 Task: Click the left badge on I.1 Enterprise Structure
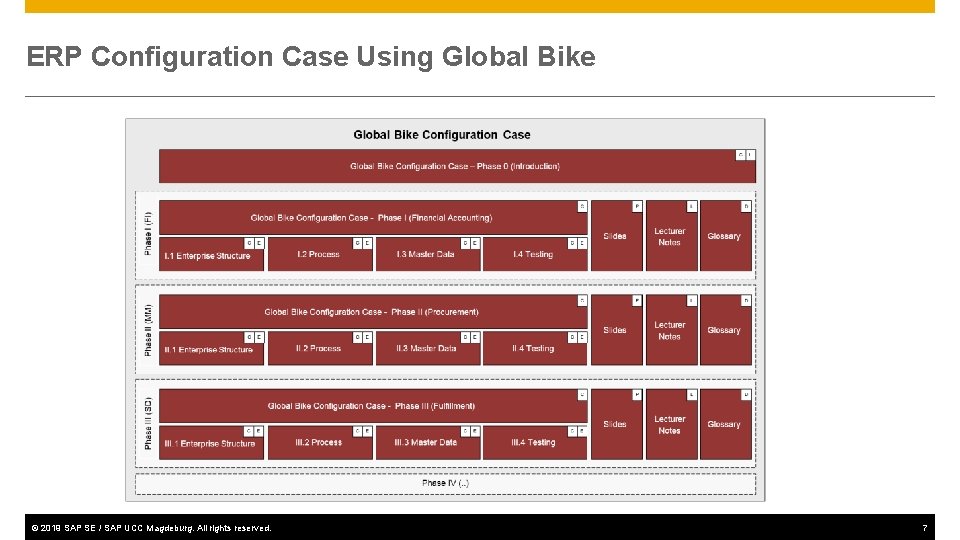click(249, 243)
